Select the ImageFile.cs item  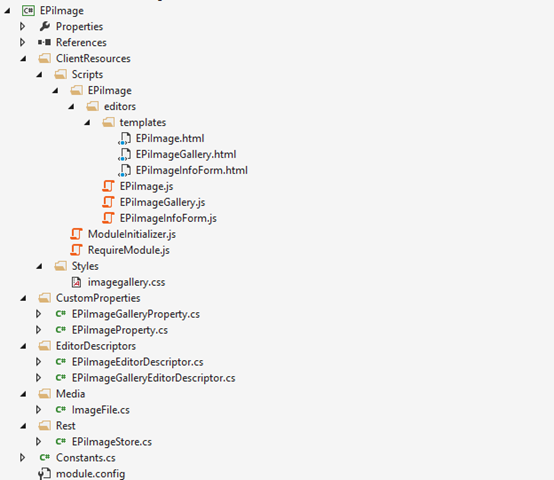click(101, 410)
